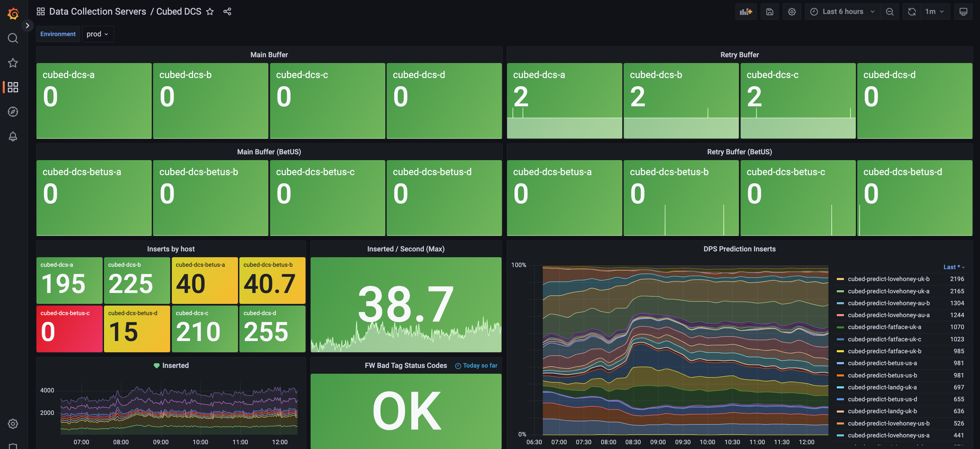Toggle cubed-predict-fatface-uk-a legend series
This screenshot has width=980, height=449.
coord(884,327)
